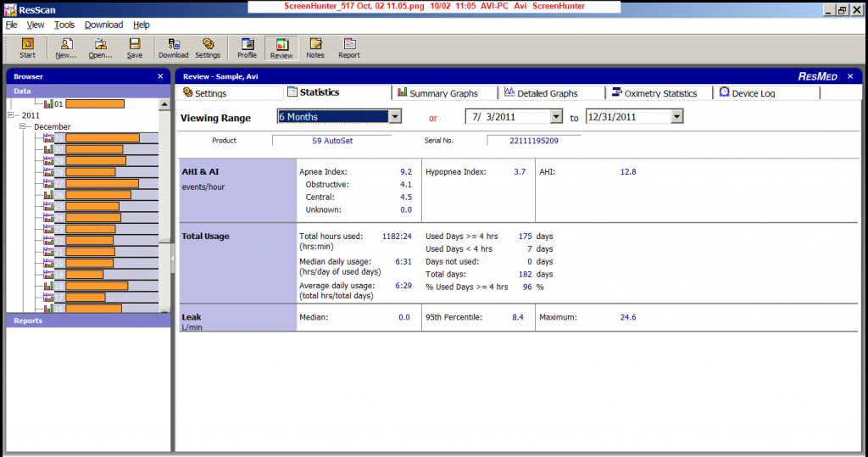868x457 pixels.
Task: Open the Notes toolbar icon
Action: click(x=315, y=47)
